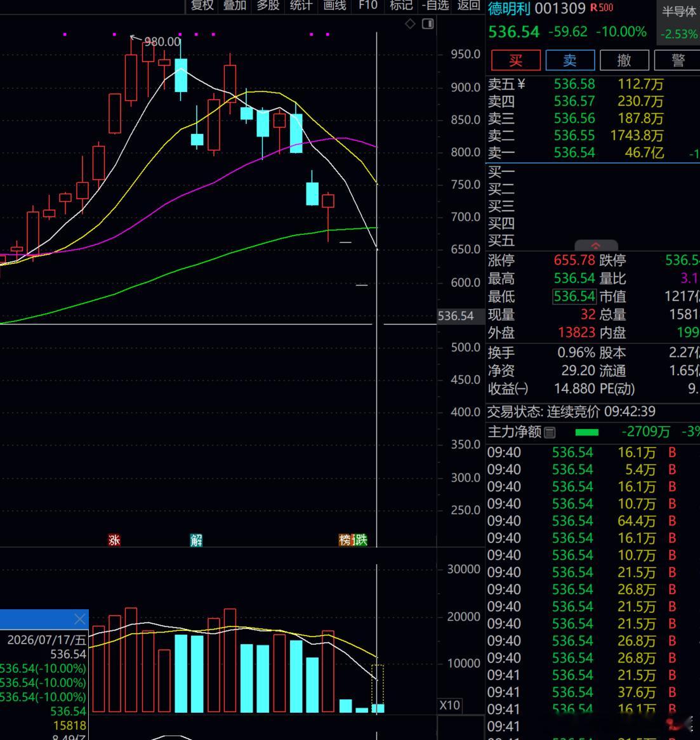Click the green 主力净额 progress bar
This screenshot has width=700, height=740.
(x=586, y=432)
